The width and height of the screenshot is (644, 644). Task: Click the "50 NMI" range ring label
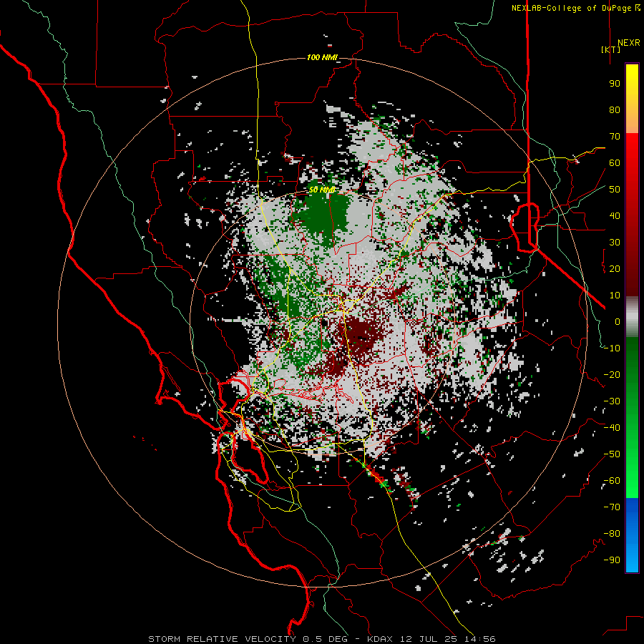[322, 190]
